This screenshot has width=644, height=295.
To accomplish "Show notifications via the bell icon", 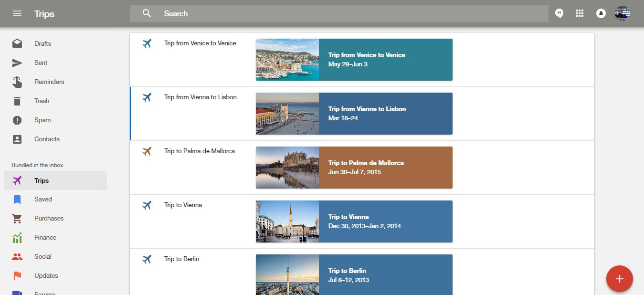I will coord(601,13).
